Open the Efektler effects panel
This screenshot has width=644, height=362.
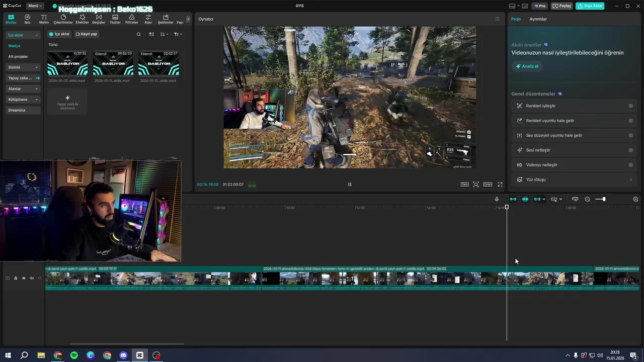tap(82, 19)
